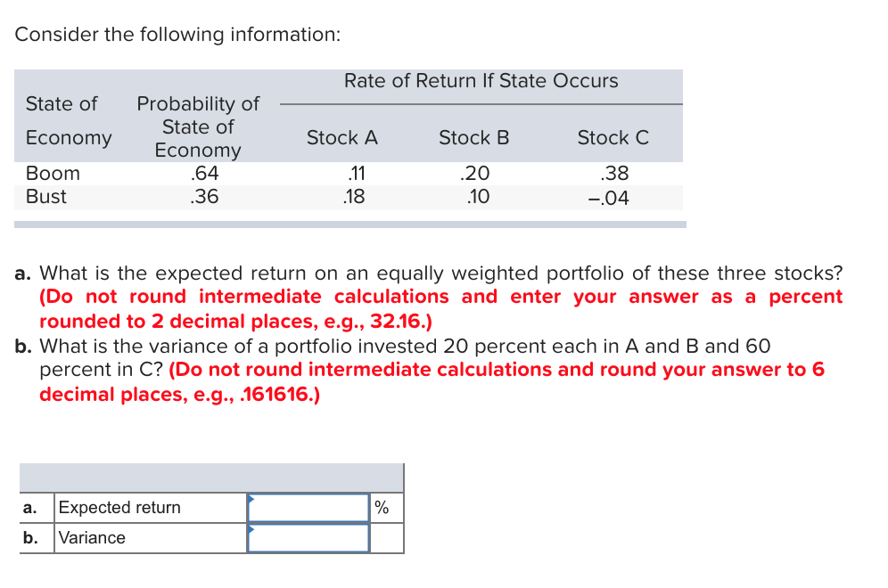Viewport: 888px width, 588px height.
Task: Click the gray header bar above the answer table
Action: pyautogui.click(x=212, y=477)
